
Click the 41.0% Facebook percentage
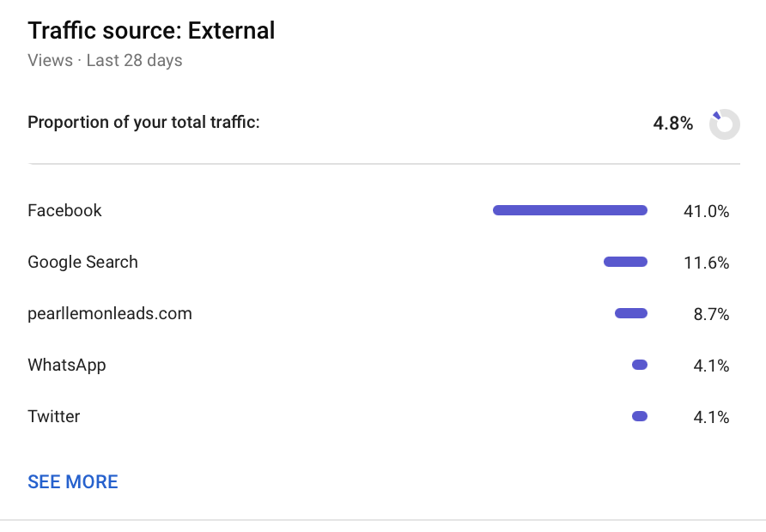tap(707, 211)
